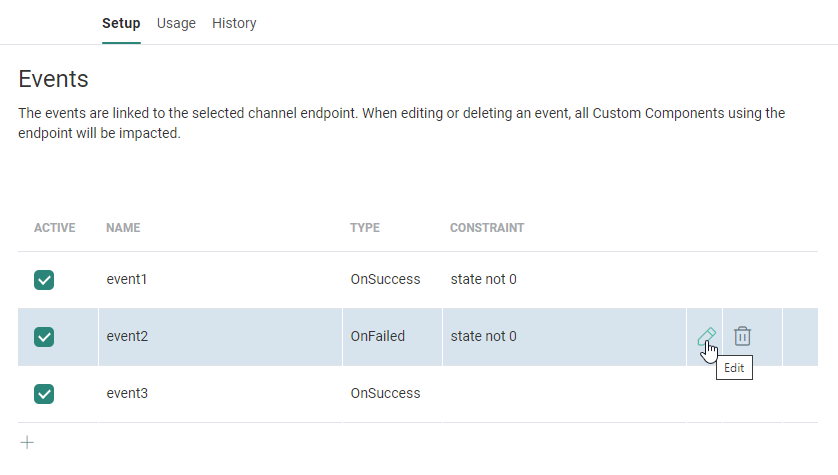Select the event3 row name
The image size is (838, 475).
pos(127,394)
